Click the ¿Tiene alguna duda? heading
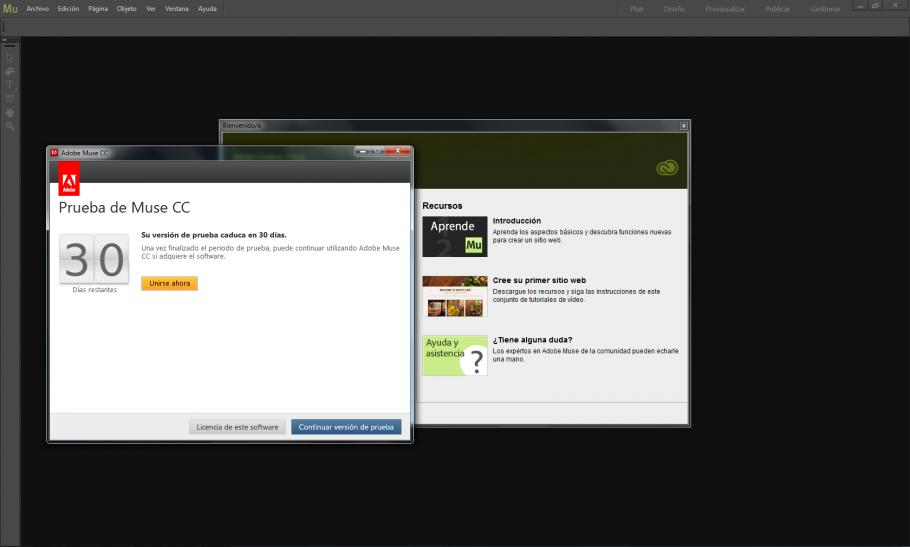 532,340
